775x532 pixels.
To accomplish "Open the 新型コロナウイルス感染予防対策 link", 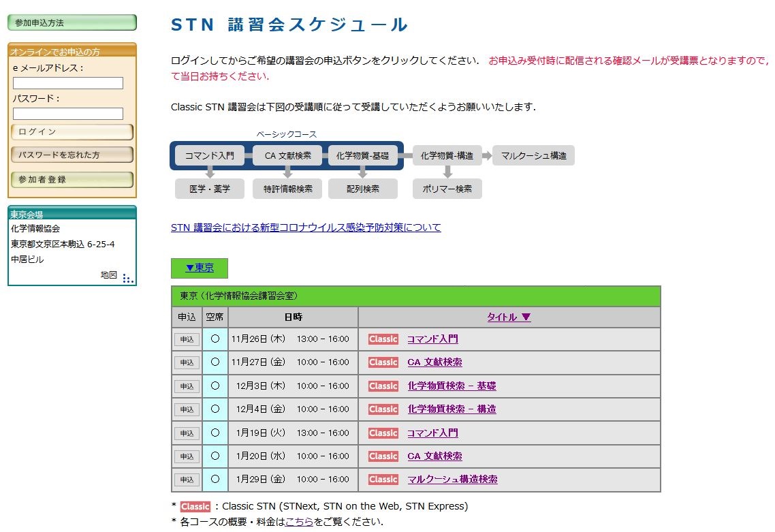I will pyautogui.click(x=306, y=228).
